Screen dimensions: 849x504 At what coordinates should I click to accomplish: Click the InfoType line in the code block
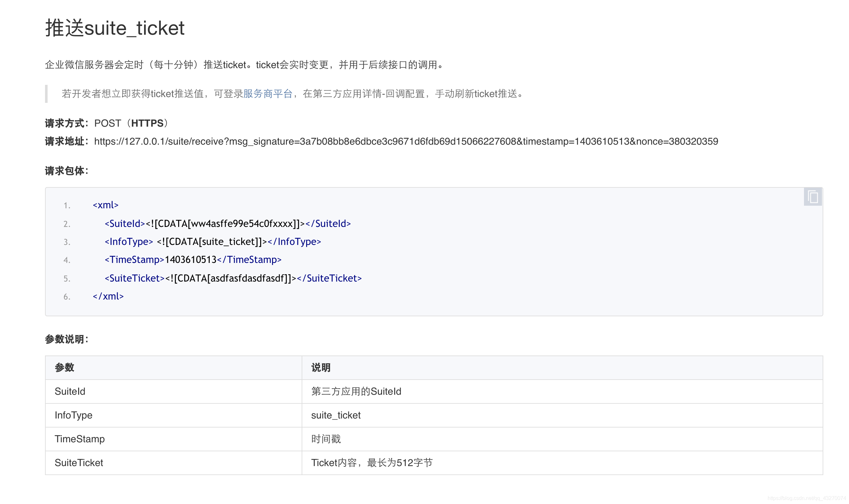(x=213, y=242)
